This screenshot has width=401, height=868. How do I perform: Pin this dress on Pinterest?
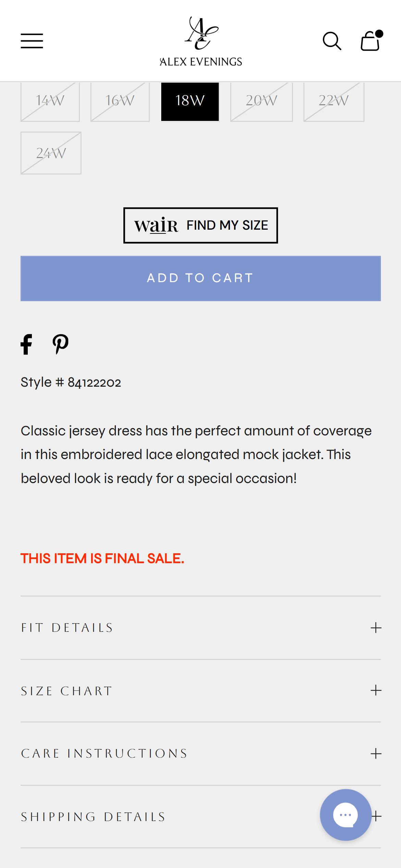(60, 344)
